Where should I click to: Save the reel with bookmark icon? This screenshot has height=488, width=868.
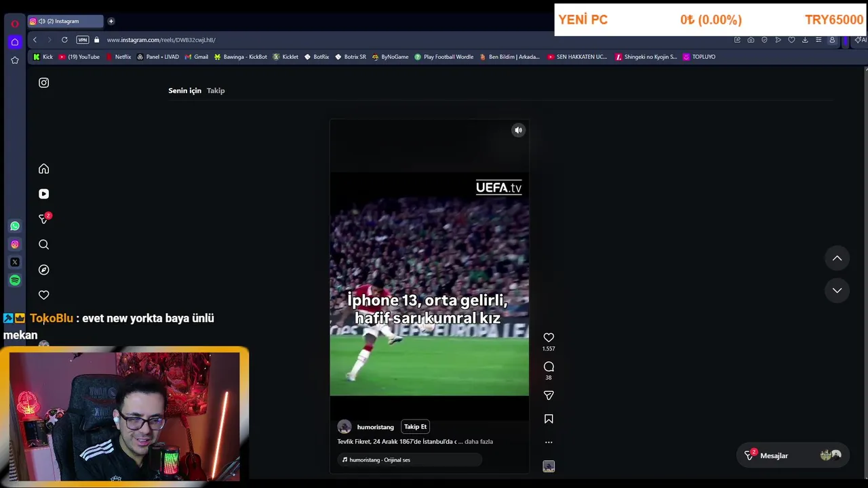(549, 419)
